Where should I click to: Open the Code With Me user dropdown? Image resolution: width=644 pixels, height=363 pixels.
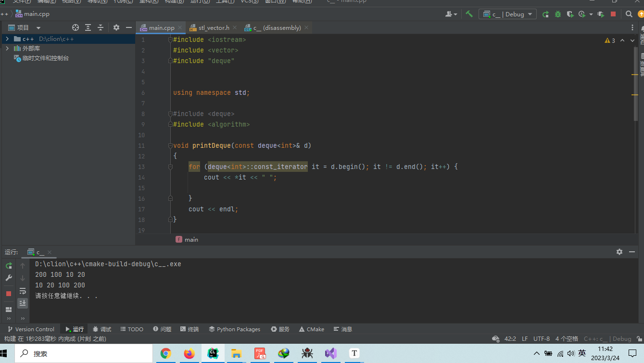pyautogui.click(x=452, y=14)
